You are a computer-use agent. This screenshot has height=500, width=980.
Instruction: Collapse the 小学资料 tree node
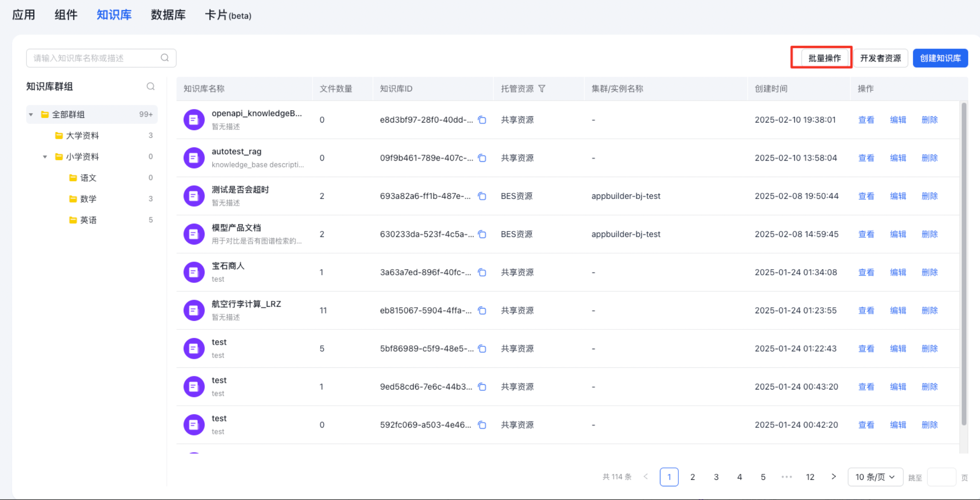click(x=45, y=156)
